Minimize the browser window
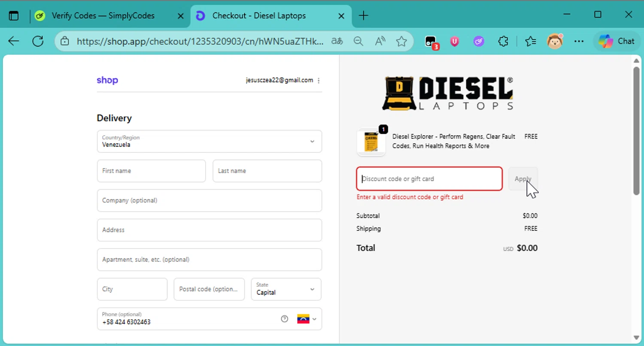644x346 pixels. pos(567,15)
